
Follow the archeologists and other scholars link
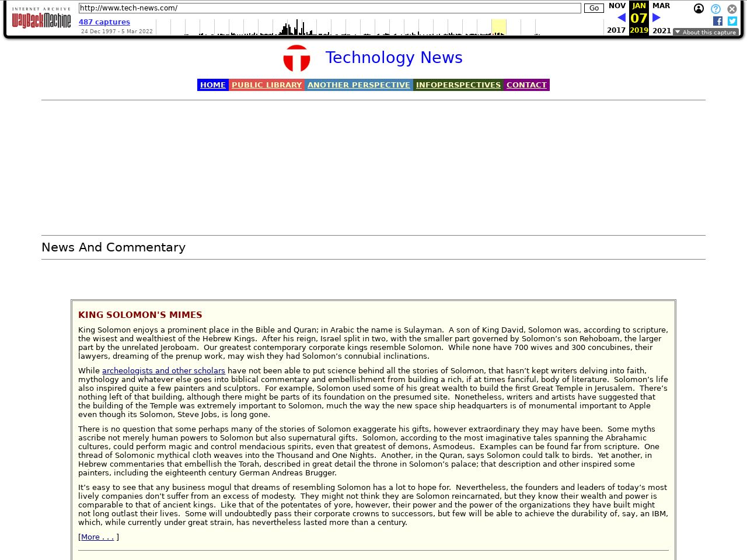pos(163,371)
